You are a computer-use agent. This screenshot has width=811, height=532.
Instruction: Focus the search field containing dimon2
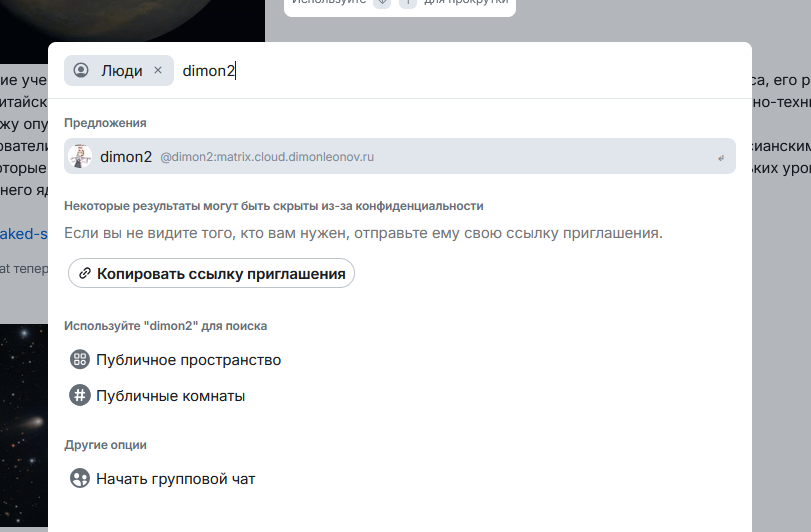tap(450, 71)
